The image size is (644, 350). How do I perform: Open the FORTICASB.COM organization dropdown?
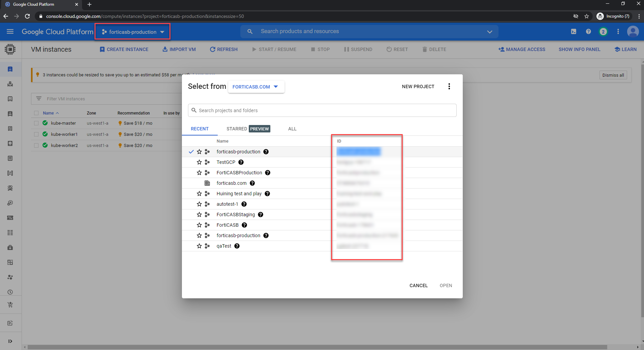tap(256, 87)
